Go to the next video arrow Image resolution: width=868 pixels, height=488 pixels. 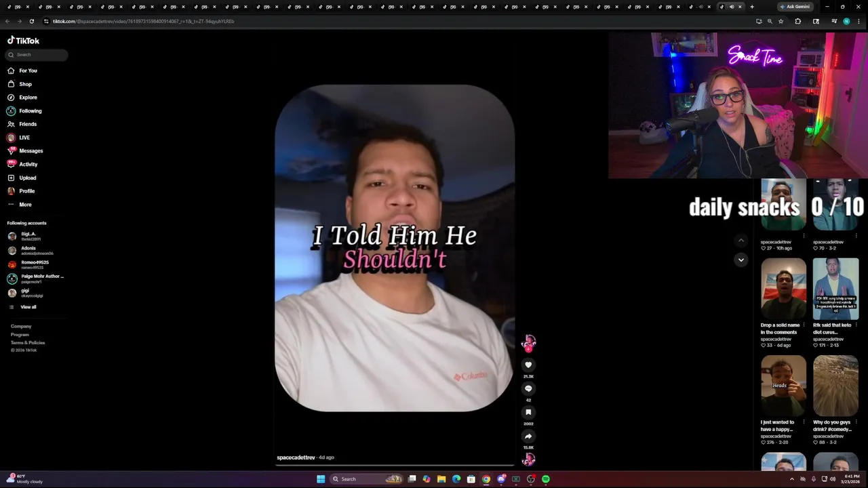(x=741, y=260)
